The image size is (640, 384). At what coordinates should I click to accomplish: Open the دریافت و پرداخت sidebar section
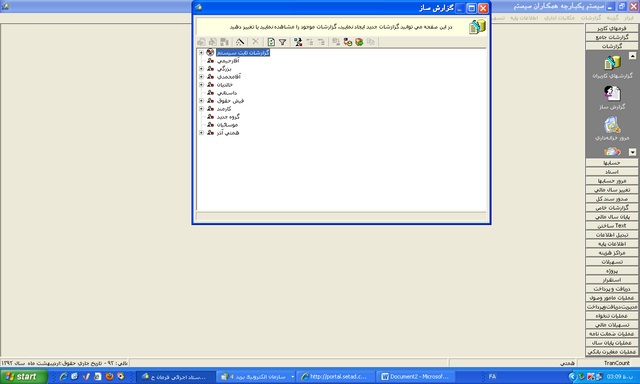coord(612,289)
